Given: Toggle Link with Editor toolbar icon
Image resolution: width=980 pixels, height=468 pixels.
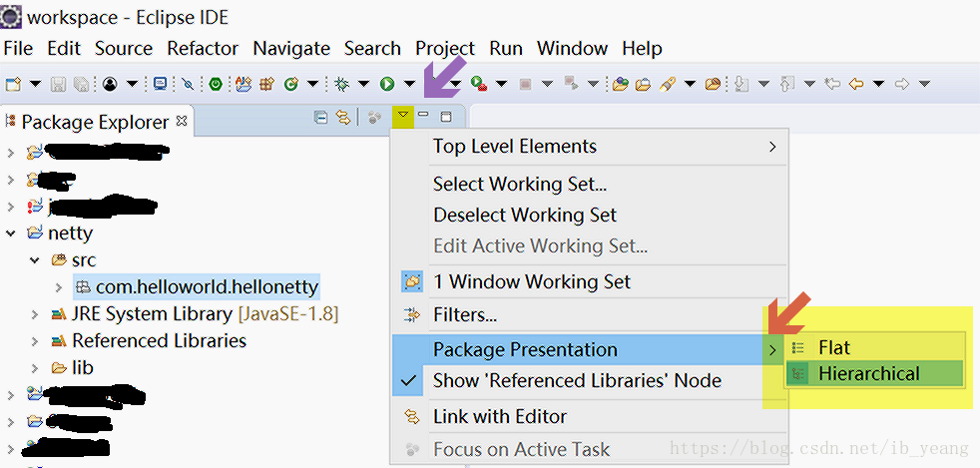Looking at the screenshot, I should pos(342,117).
